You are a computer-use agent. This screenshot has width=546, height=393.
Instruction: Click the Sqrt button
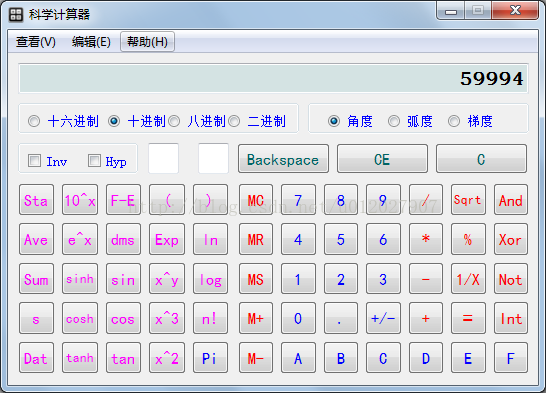468,200
